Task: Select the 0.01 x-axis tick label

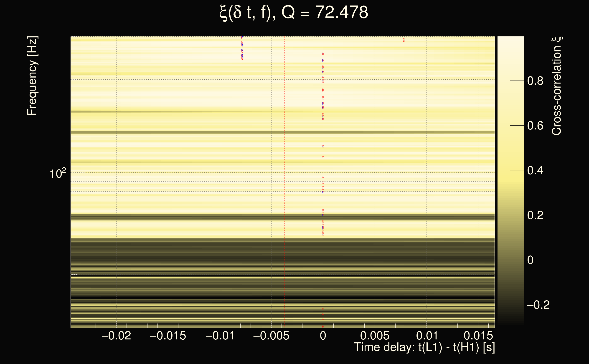Action: click(427, 336)
